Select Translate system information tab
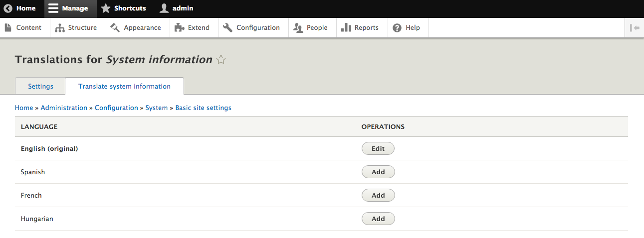The image size is (644, 238). tap(124, 86)
